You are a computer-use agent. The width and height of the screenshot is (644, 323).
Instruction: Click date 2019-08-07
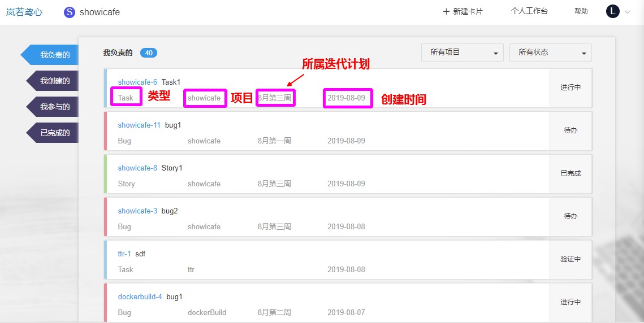[346, 312]
